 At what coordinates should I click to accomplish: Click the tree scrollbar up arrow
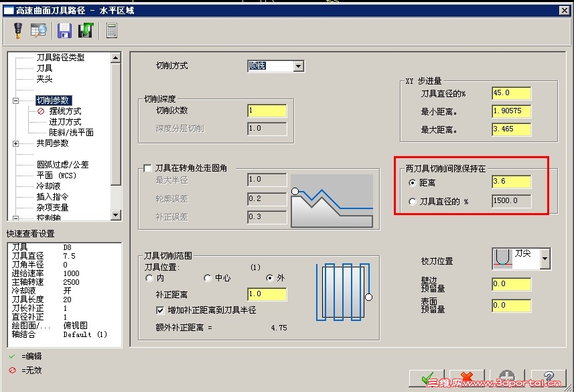point(116,58)
